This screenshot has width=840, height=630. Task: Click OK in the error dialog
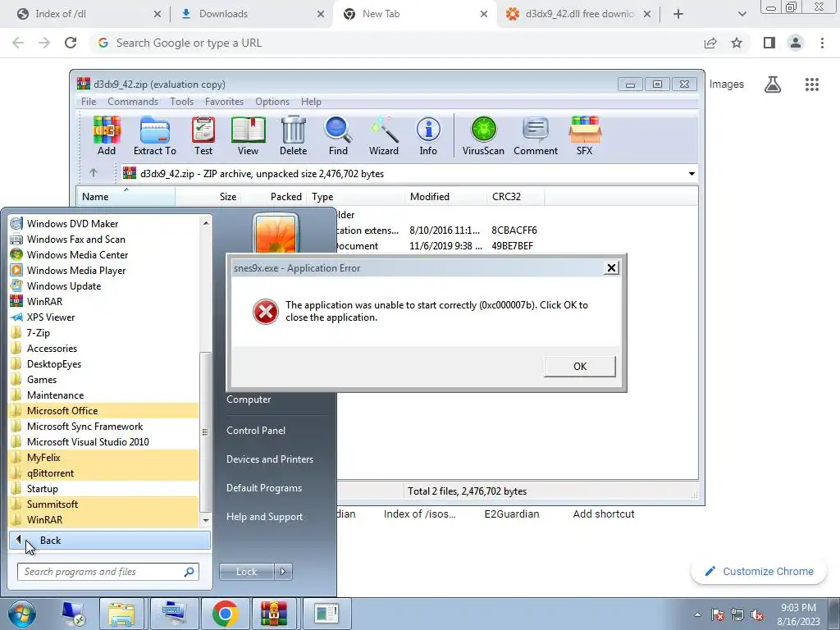coord(580,367)
